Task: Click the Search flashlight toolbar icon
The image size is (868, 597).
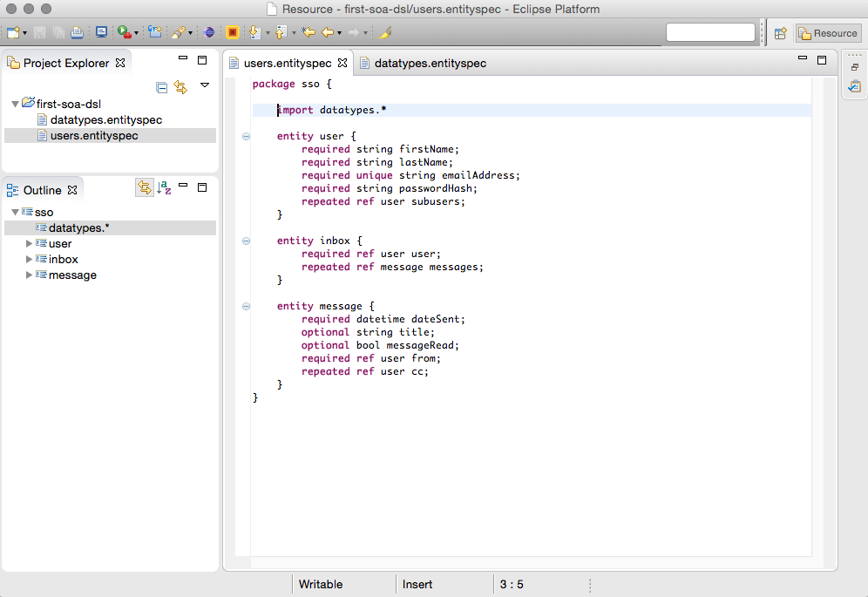Action: [178, 32]
